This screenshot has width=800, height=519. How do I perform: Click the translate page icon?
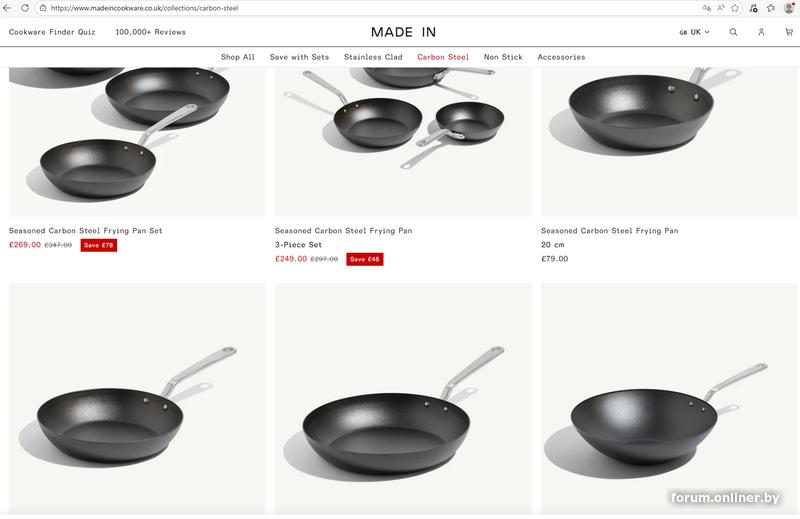click(707, 7)
